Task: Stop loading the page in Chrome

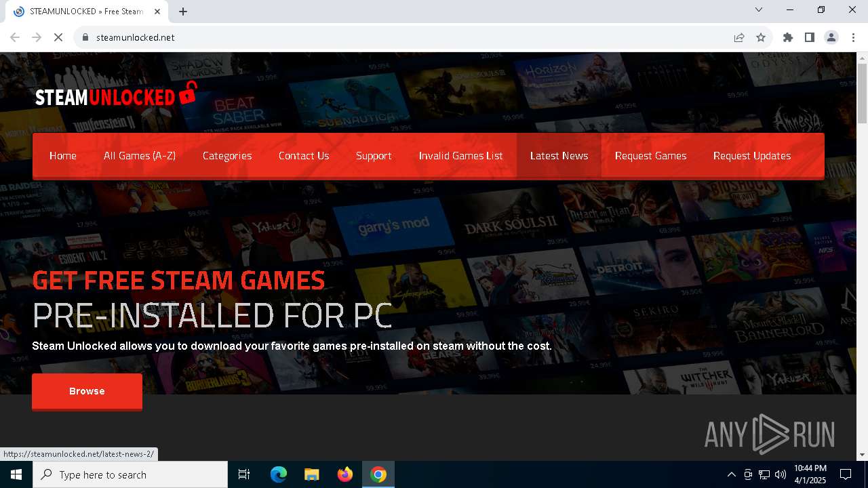Action: [x=58, y=37]
